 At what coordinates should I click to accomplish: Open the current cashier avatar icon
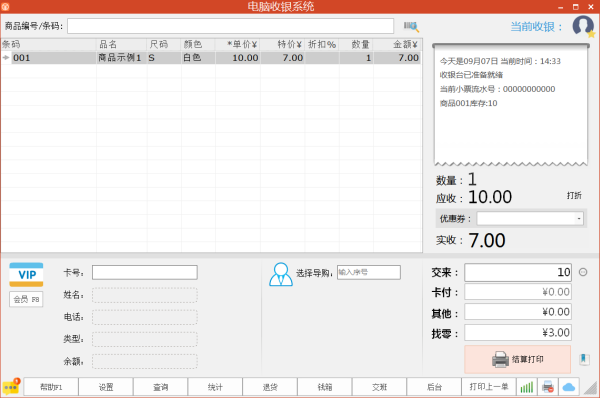click(584, 26)
